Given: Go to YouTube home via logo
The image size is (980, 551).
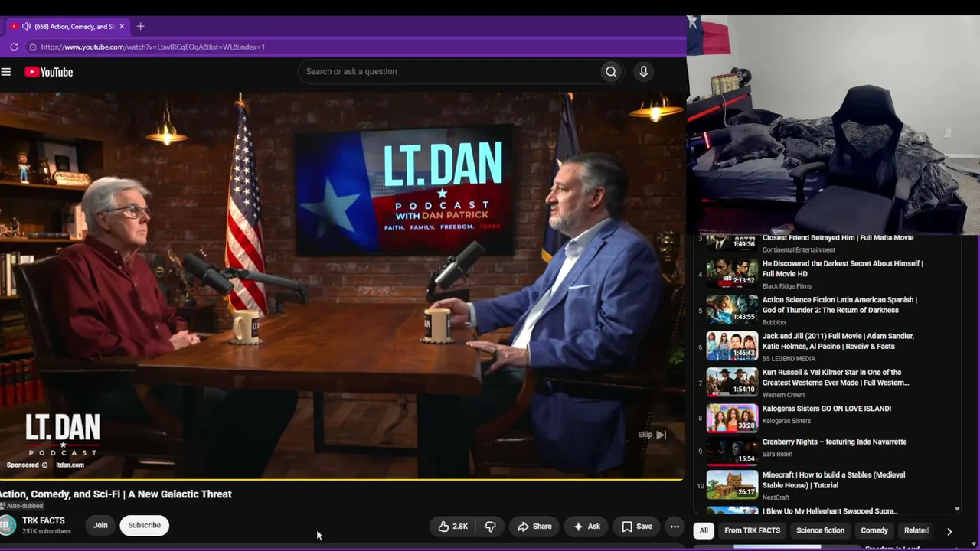Looking at the screenshot, I should click(49, 72).
